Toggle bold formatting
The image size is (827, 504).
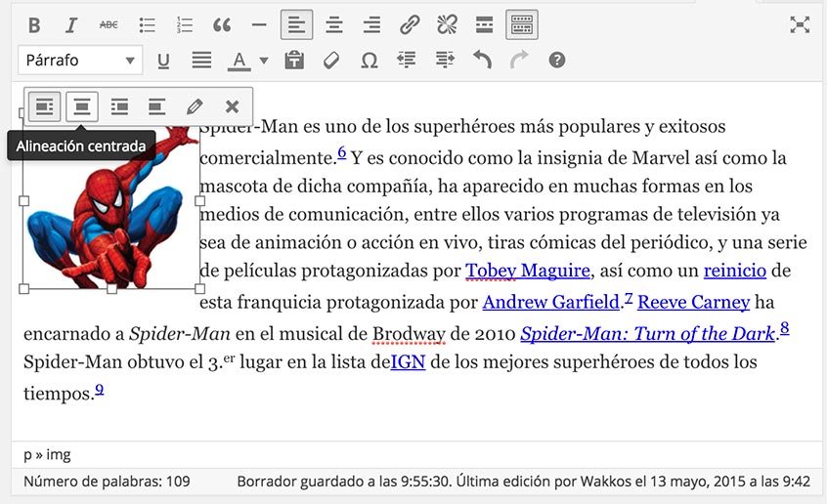click(34, 24)
